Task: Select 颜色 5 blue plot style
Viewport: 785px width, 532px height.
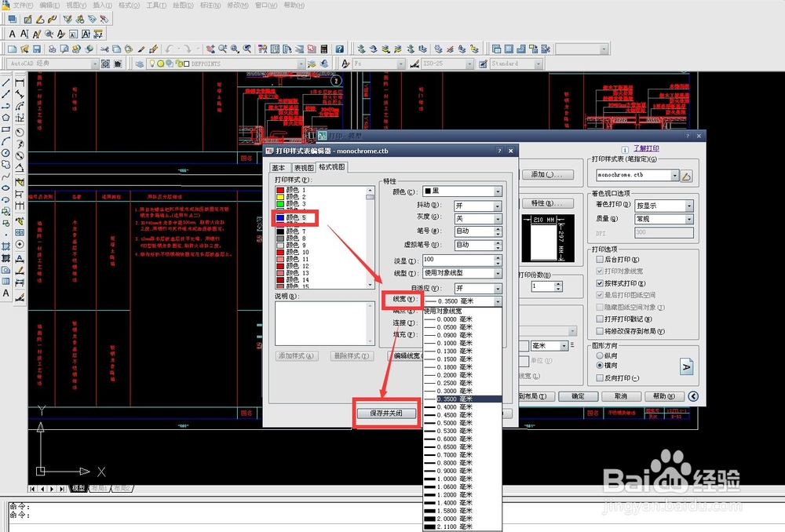Action: point(295,217)
